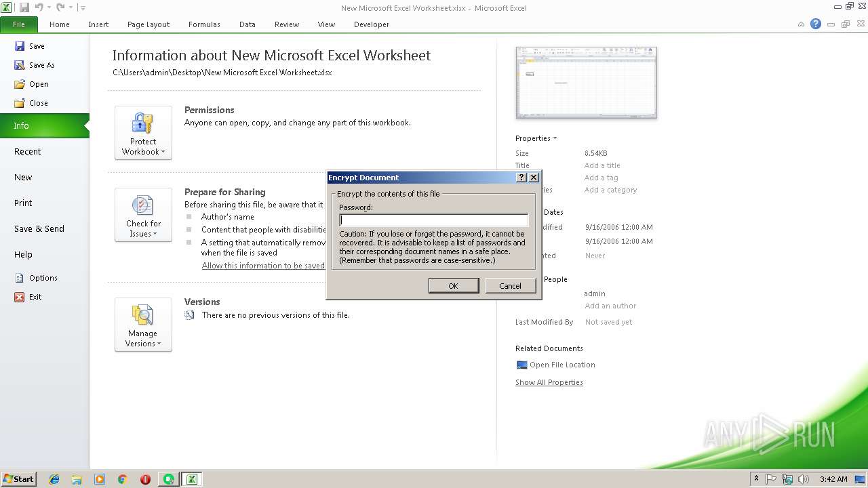Switch to the Review ribbon tab

pos(287,24)
